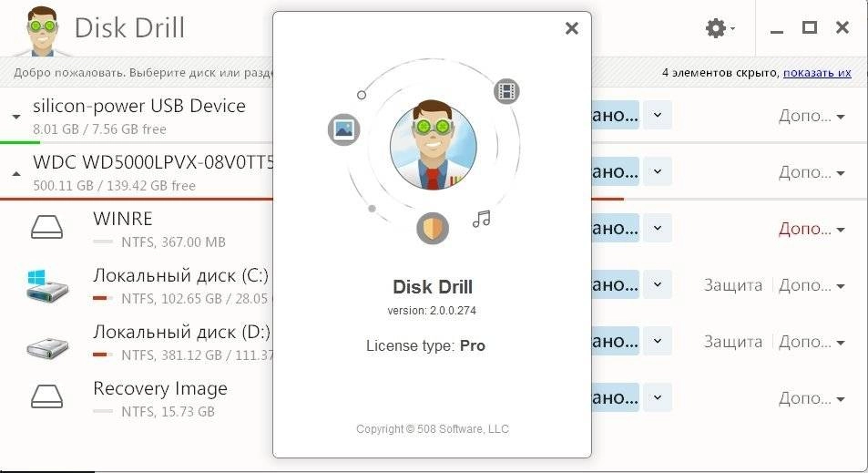
Task: Open recovery options dropdown for disk C:
Action: (658, 284)
